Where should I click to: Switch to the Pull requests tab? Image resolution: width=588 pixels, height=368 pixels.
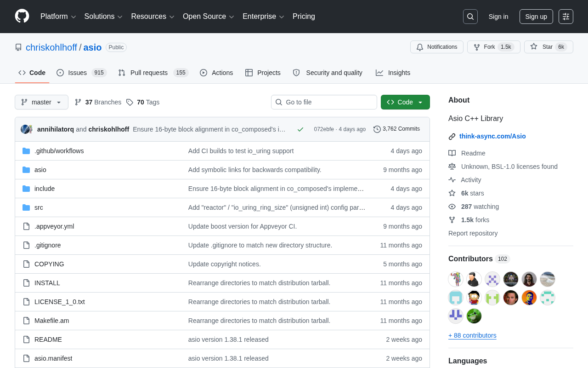(153, 73)
